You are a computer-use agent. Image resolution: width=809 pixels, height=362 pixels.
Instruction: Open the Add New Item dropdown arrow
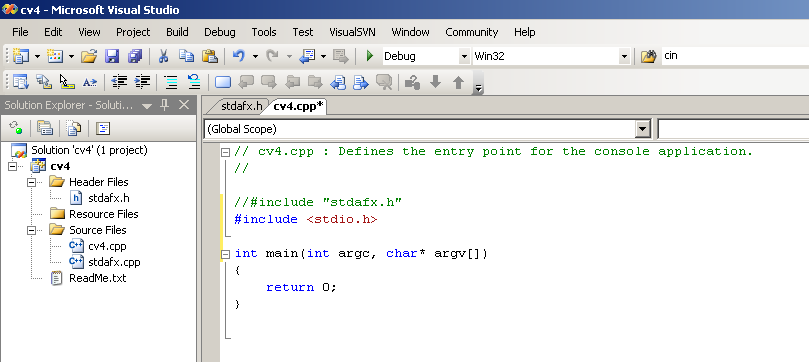coord(71,56)
